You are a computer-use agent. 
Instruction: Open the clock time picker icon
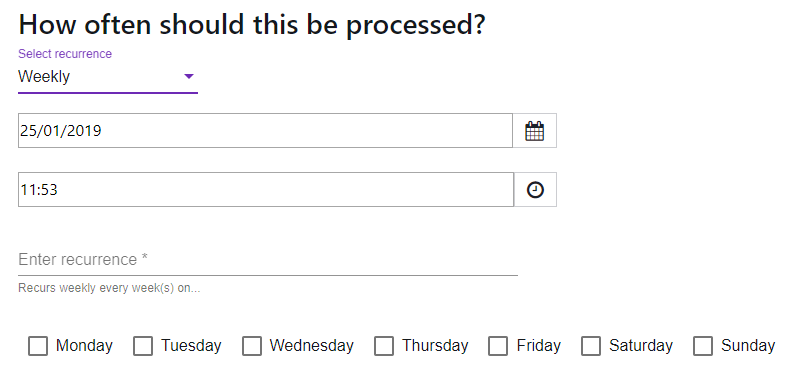535,190
